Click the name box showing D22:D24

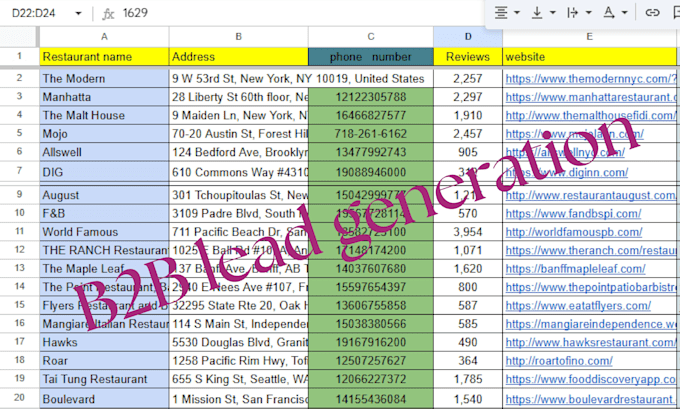[34, 13]
